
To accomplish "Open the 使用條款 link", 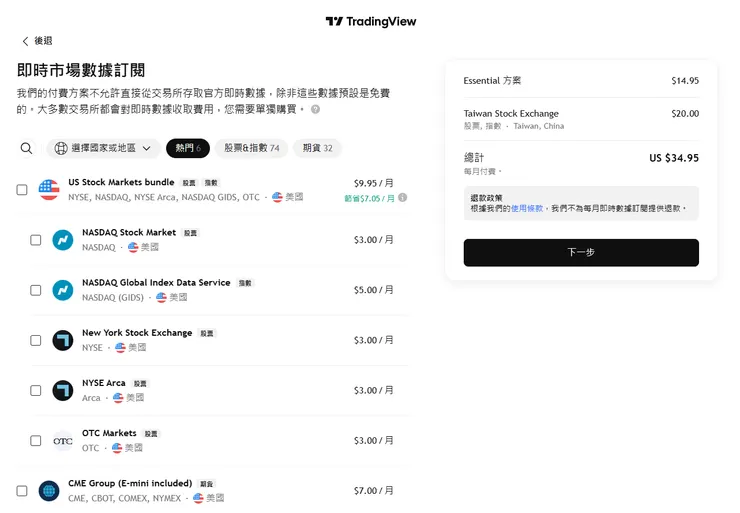I will tap(527, 208).
